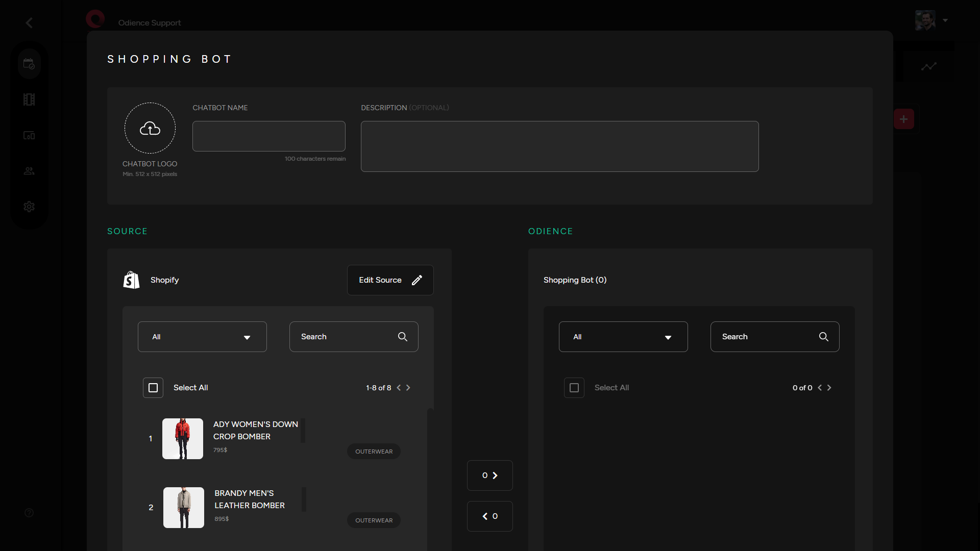Click the Chatbot Name input field
The height and width of the screenshot is (551, 980).
(269, 136)
